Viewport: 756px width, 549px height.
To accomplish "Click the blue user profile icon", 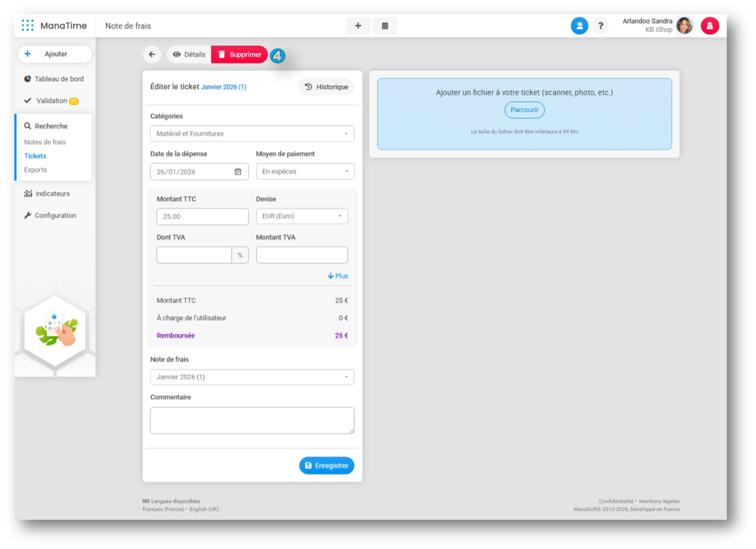I will [579, 26].
